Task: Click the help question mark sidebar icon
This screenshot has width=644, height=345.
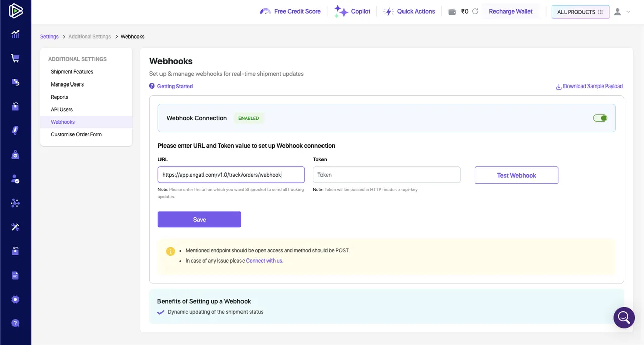Action: pos(15,323)
